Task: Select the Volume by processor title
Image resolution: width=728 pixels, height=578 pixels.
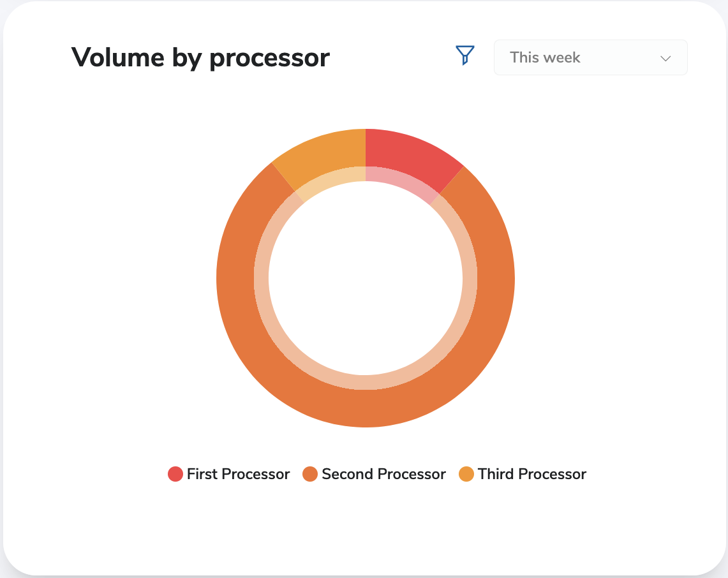Action: pos(202,57)
